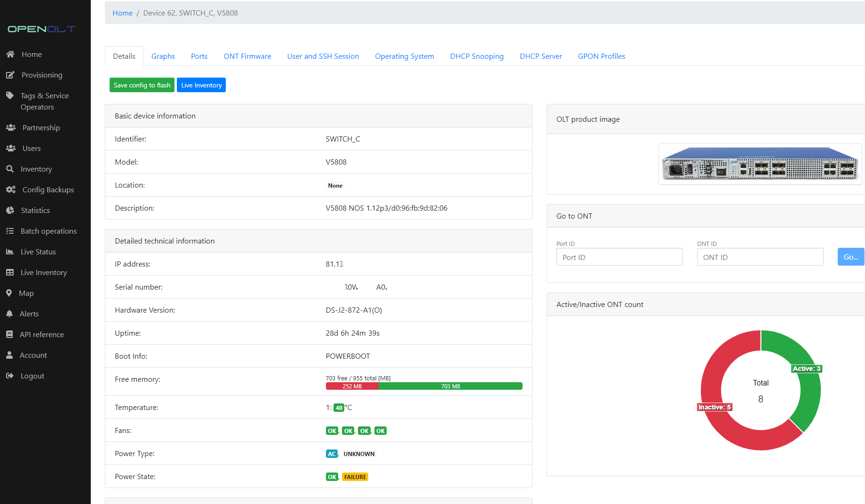Click the Map pin icon
This screenshot has height=504, width=865.
(x=9, y=293)
